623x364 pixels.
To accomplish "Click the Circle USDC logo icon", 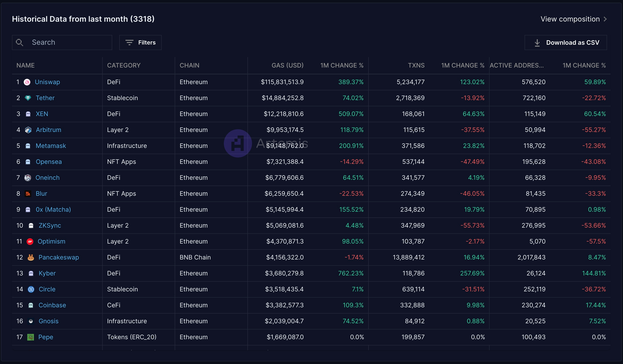I will 31,289.
